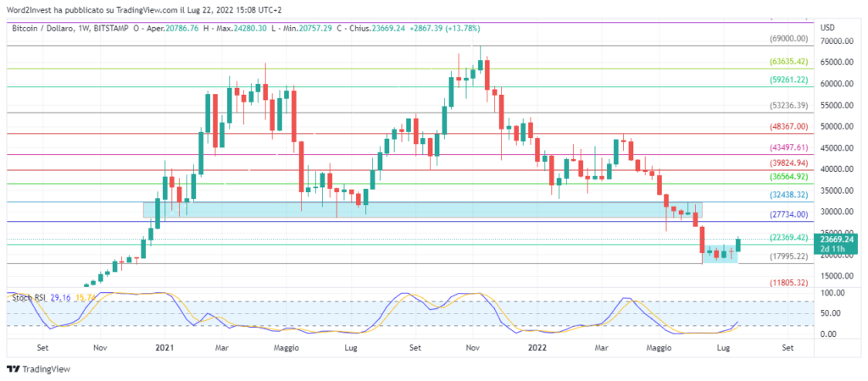Click the 27734.00 support level label
This screenshot has height=381, width=868.
787,215
